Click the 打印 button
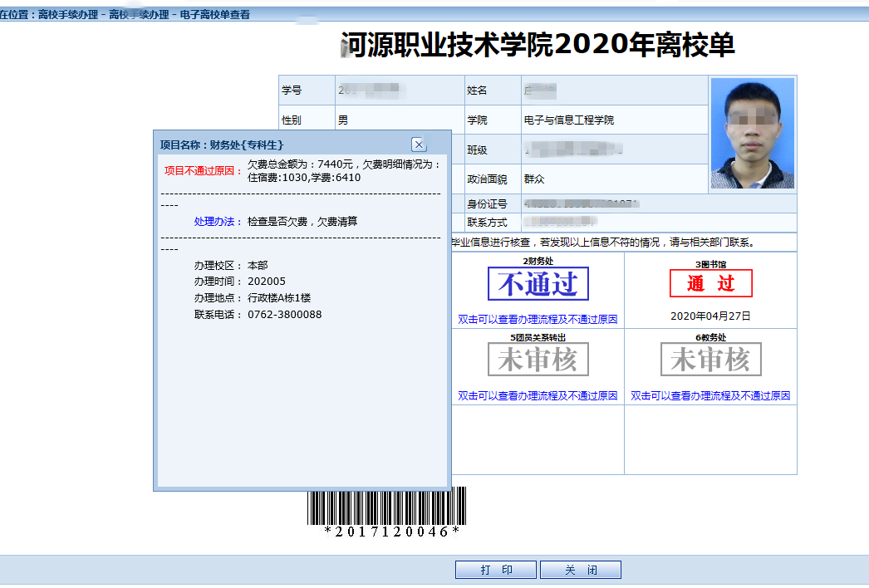The width and height of the screenshot is (869, 588). 496,570
